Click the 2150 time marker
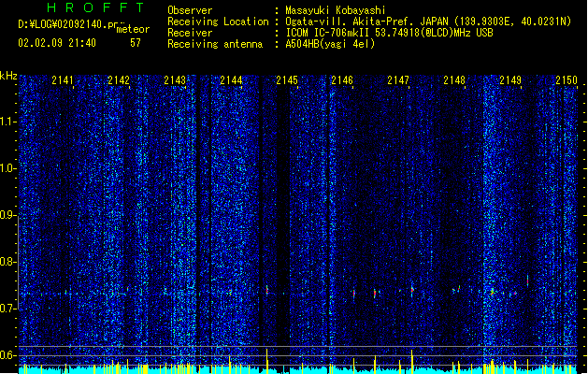 [566, 80]
